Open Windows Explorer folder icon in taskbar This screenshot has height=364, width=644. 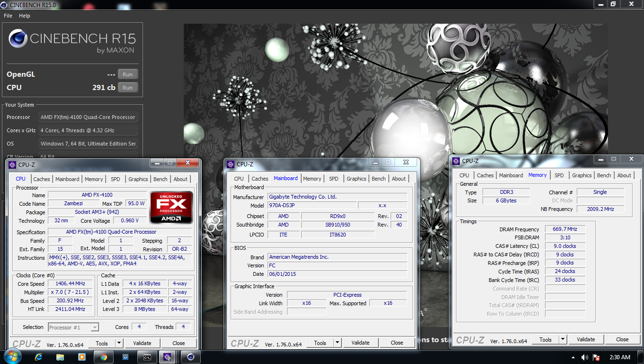coord(60,357)
